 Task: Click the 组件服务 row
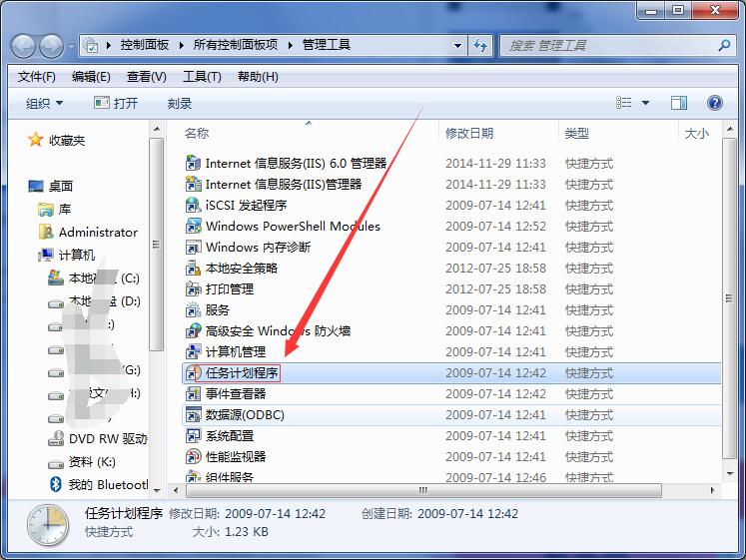451,476
